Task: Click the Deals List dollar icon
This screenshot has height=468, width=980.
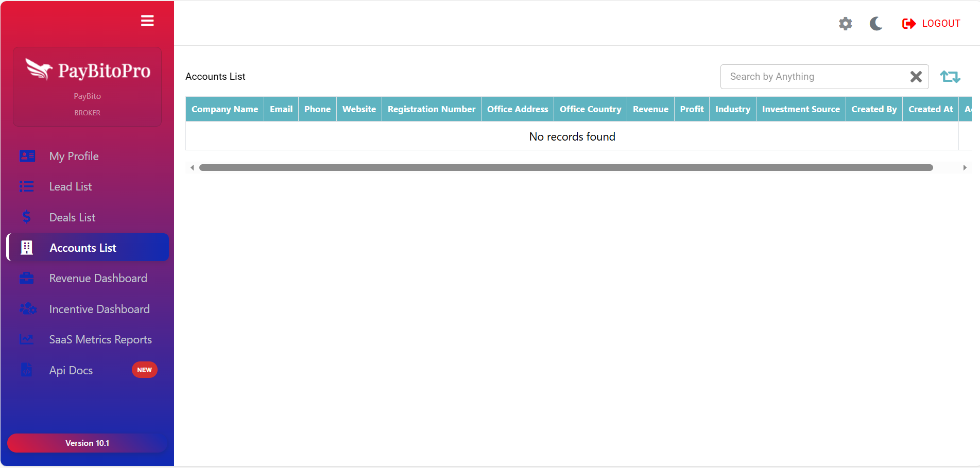Action: (x=27, y=217)
